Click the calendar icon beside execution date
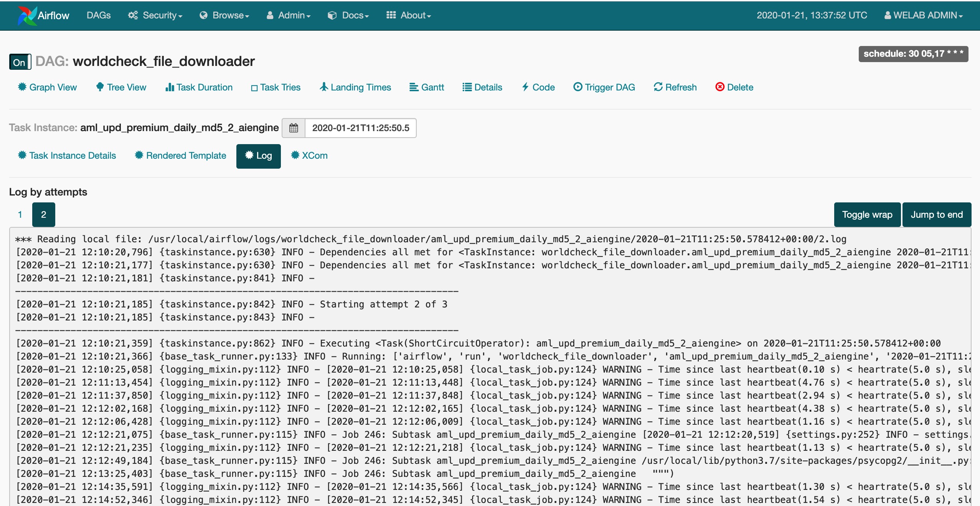 pos(294,128)
